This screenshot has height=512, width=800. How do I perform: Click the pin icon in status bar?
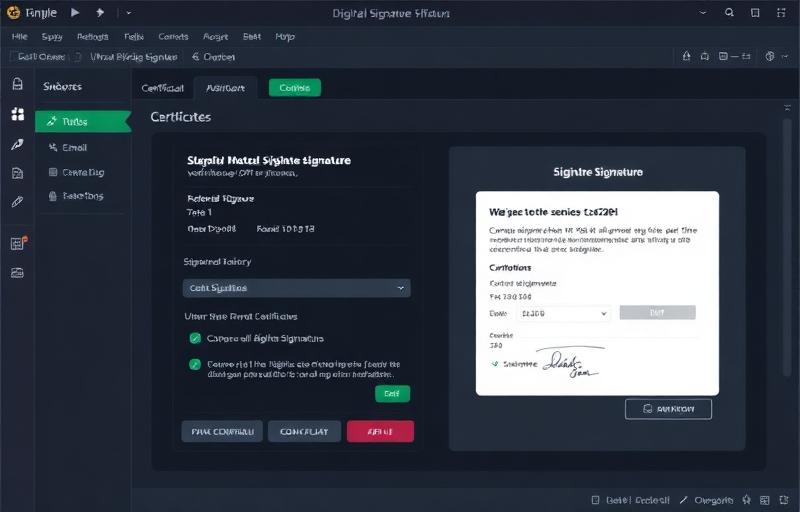pyautogui.click(x=747, y=500)
